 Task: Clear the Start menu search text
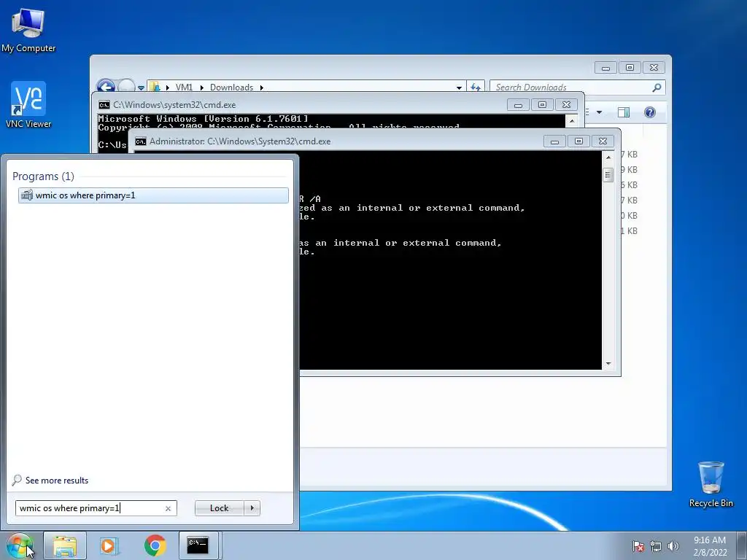[168, 508]
